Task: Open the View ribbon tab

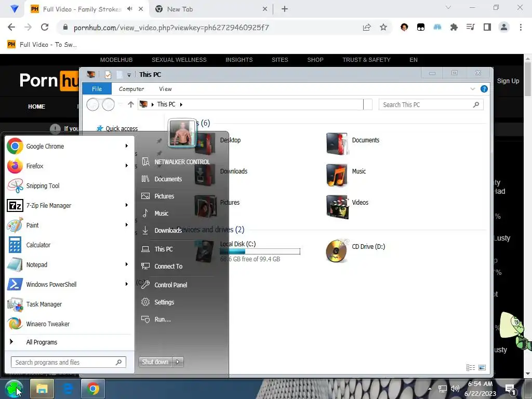Action: click(165, 89)
